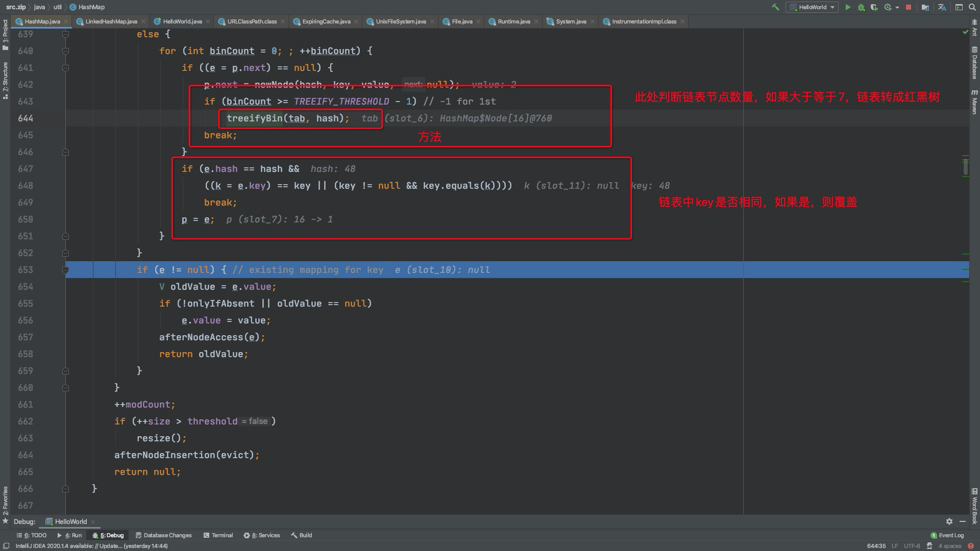Switch to the LinkedHashMap.java tab

coord(111,21)
